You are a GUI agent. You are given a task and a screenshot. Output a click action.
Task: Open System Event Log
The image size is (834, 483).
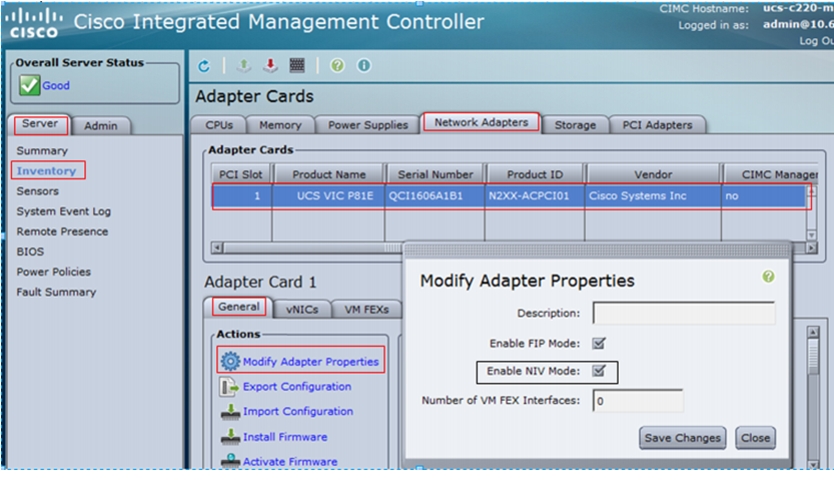coord(63,211)
